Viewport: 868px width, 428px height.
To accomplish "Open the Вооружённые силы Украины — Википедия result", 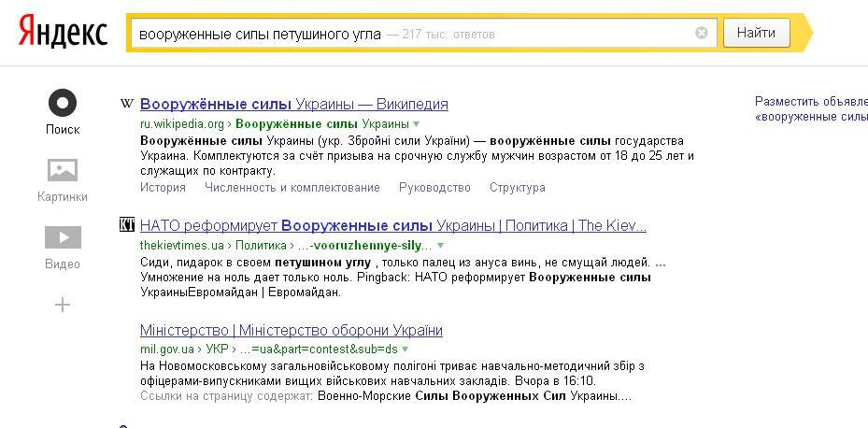I will [x=294, y=104].
